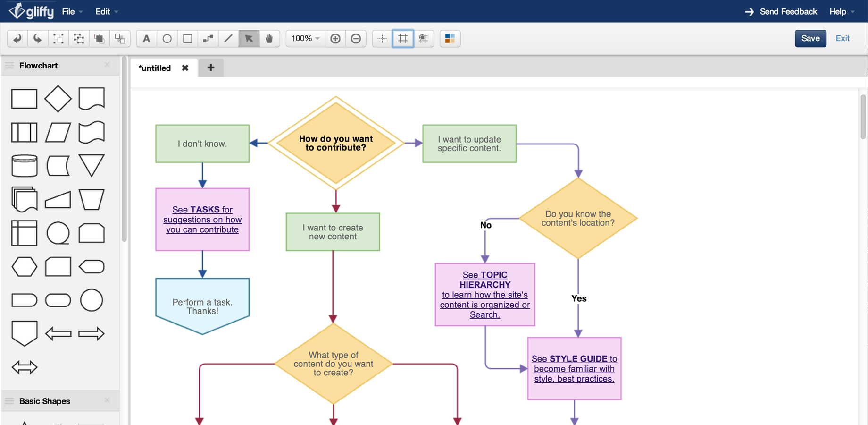Select the Connector tool
The height and width of the screenshot is (425, 868).
(208, 39)
